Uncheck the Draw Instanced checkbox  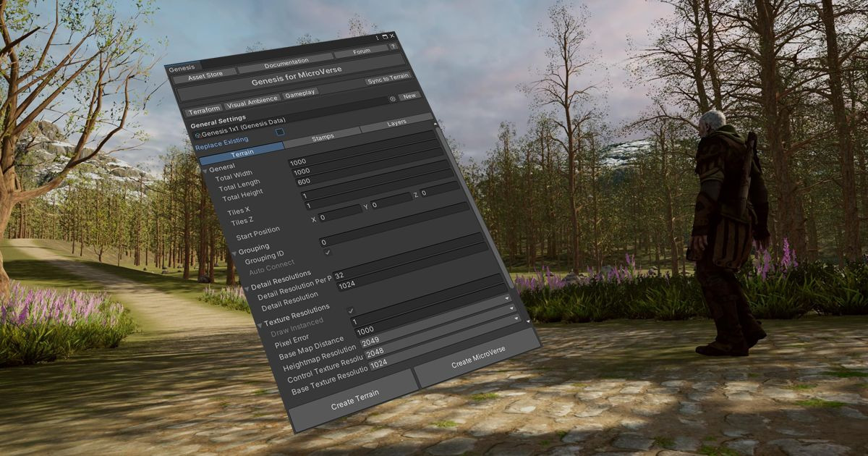click(x=350, y=310)
